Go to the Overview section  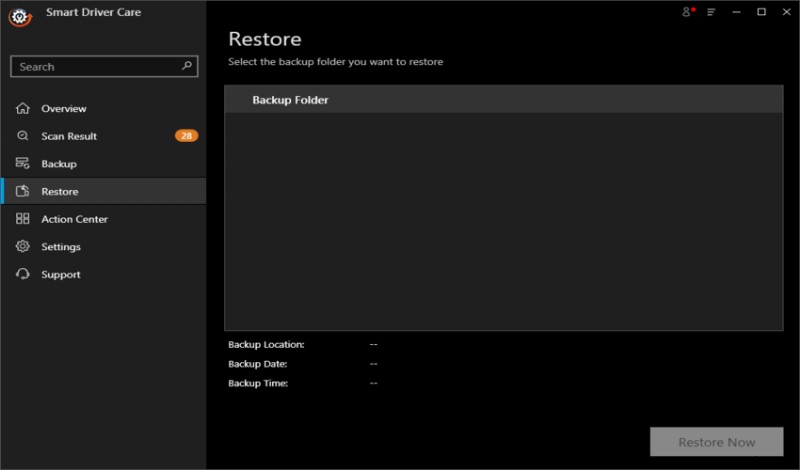click(x=64, y=108)
